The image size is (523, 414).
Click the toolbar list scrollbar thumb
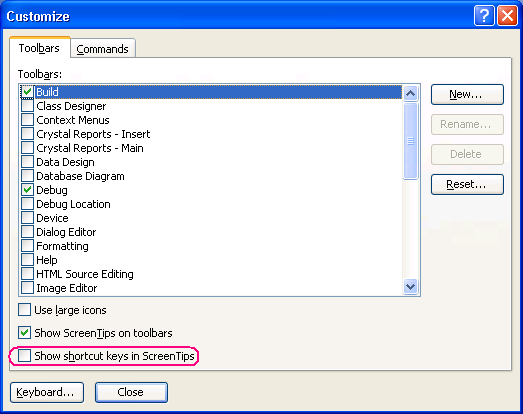(x=410, y=141)
